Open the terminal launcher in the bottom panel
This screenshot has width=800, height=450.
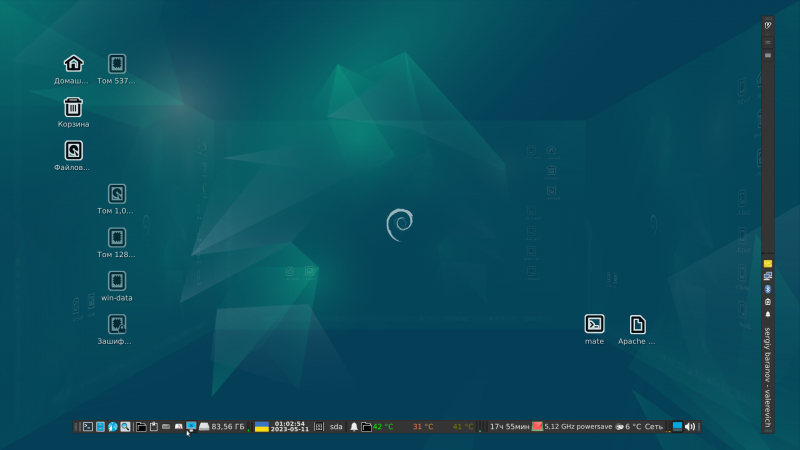point(87,426)
